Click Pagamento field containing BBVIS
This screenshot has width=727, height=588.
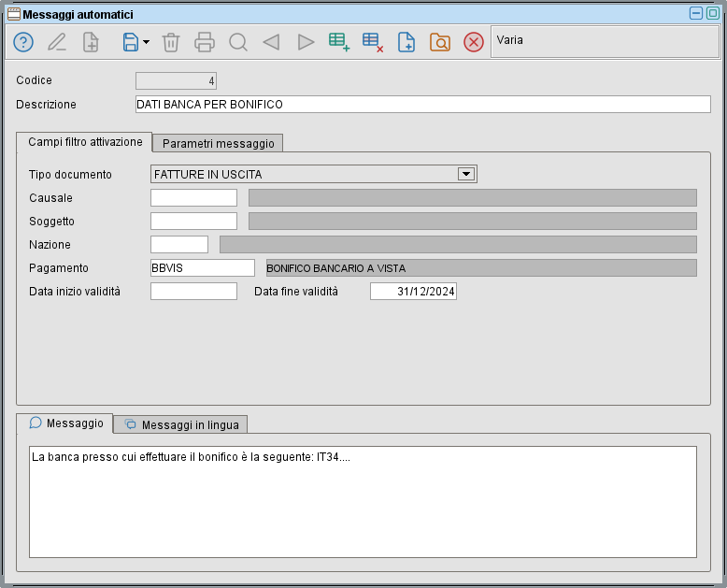(x=203, y=268)
